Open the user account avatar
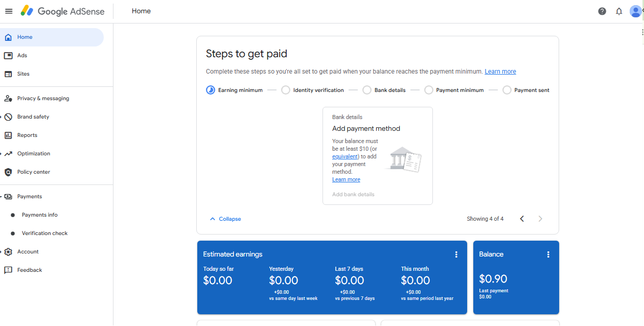 [x=635, y=11]
